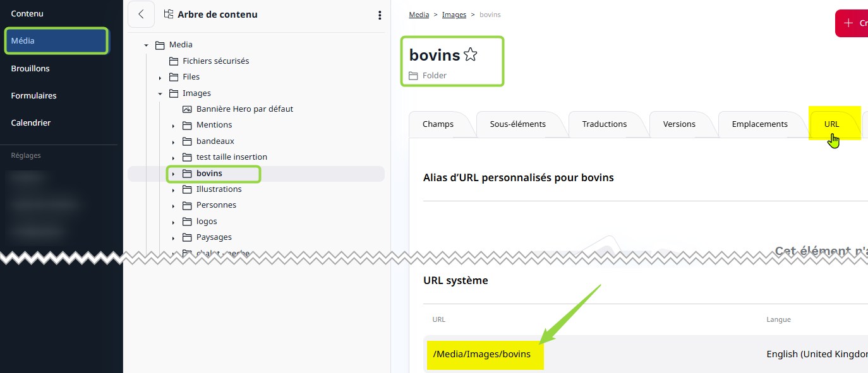Click the English (United Kingdom) language cell

pos(817,355)
